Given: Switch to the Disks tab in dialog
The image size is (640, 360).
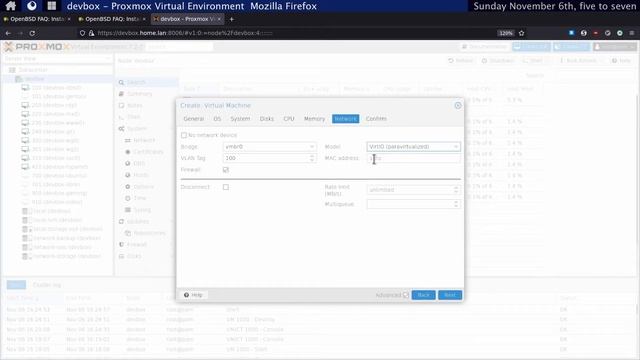Looking at the screenshot, I should tap(267, 119).
